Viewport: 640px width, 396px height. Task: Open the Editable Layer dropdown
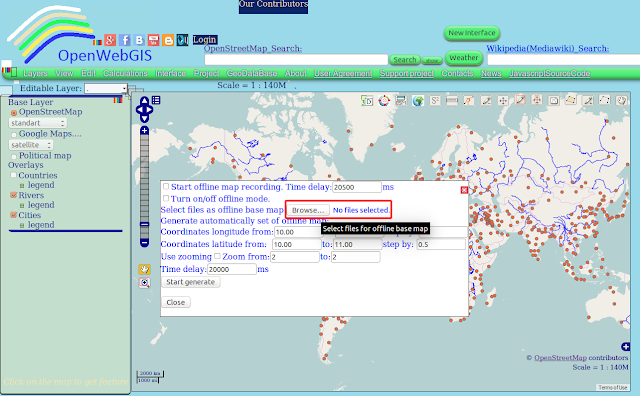coord(106,88)
